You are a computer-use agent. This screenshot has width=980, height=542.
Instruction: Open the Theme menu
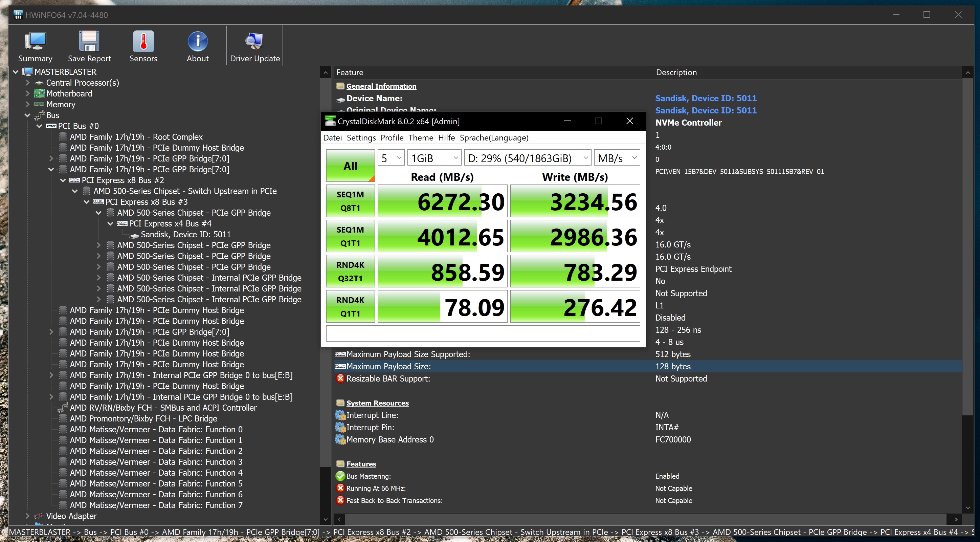pyautogui.click(x=420, y=138)
